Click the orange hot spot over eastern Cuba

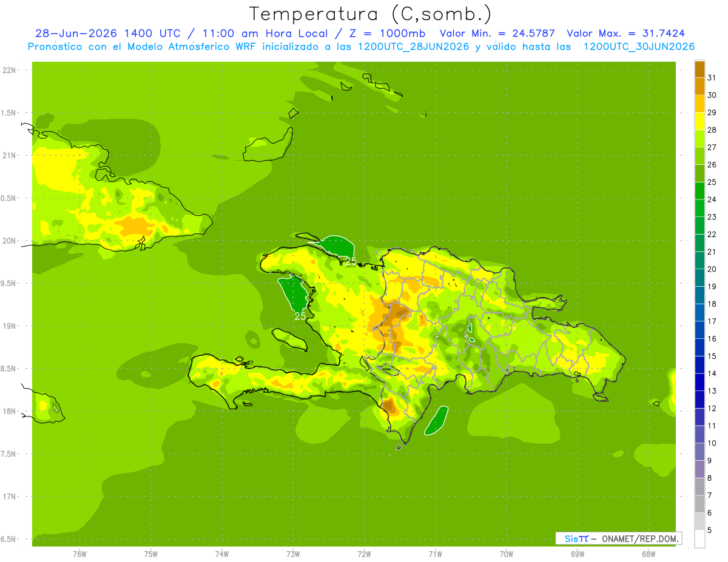point(135,227)
